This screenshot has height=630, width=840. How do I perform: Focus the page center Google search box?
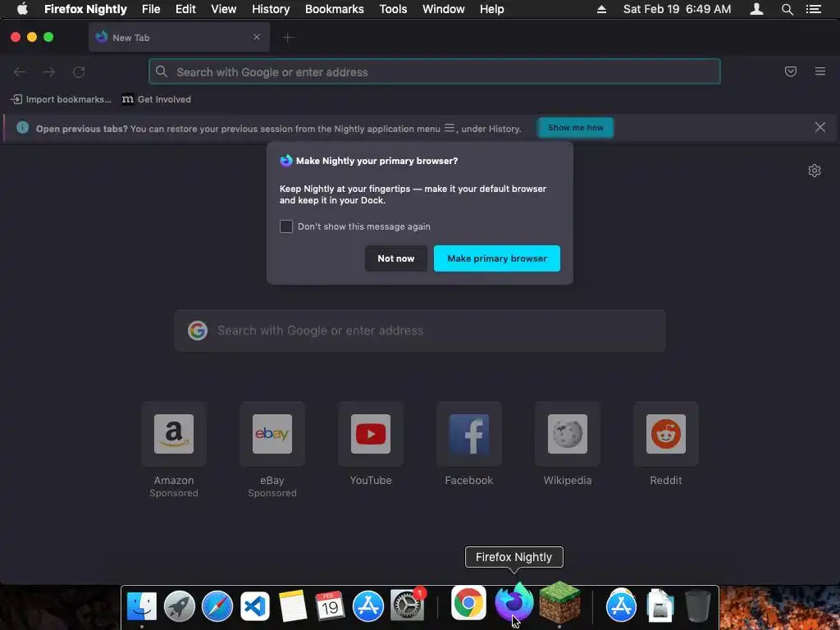coord(420,331)
